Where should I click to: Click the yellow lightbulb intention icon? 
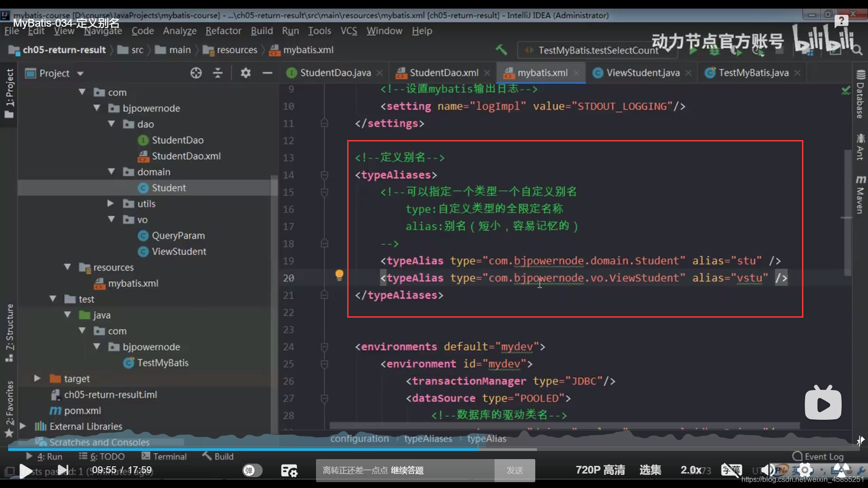tap(339, 275)
